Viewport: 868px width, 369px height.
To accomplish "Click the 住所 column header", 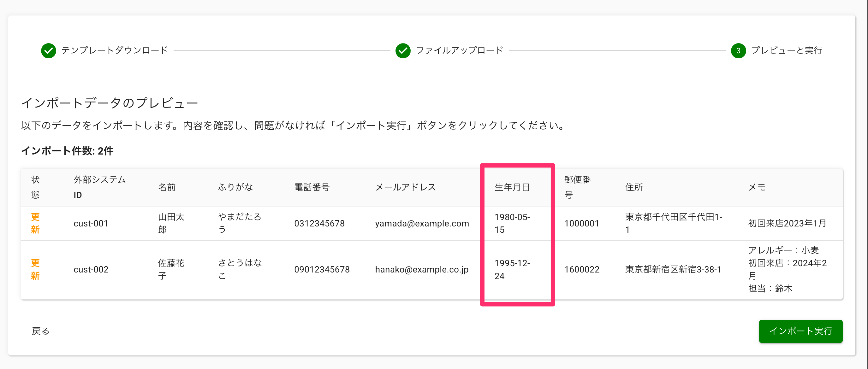I will coord(634,187).
